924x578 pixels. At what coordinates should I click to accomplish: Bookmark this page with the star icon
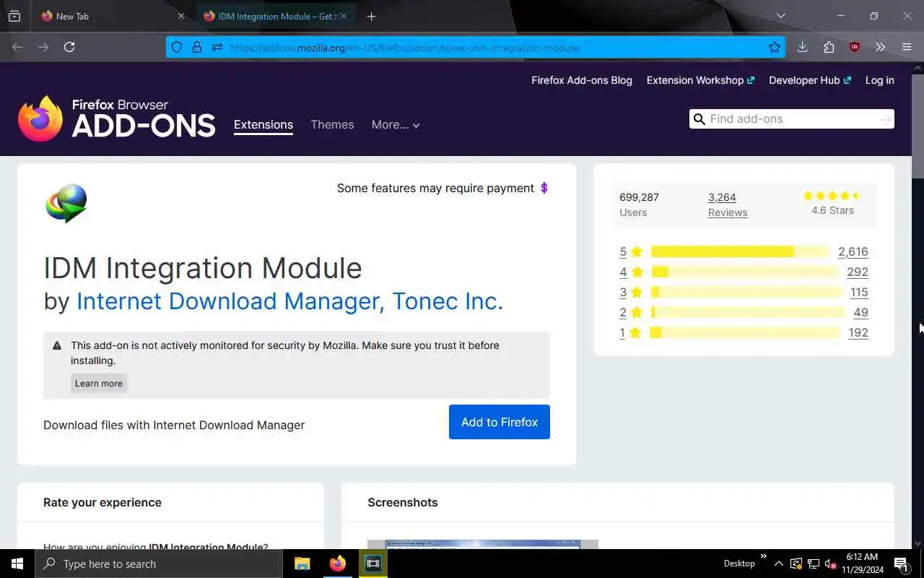click(x=775, y=47)
